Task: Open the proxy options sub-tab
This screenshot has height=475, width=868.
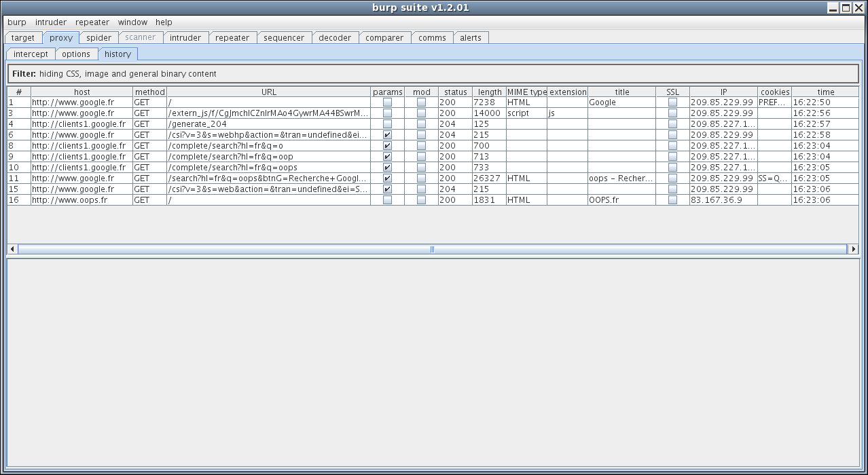Action: pos(76,54)
